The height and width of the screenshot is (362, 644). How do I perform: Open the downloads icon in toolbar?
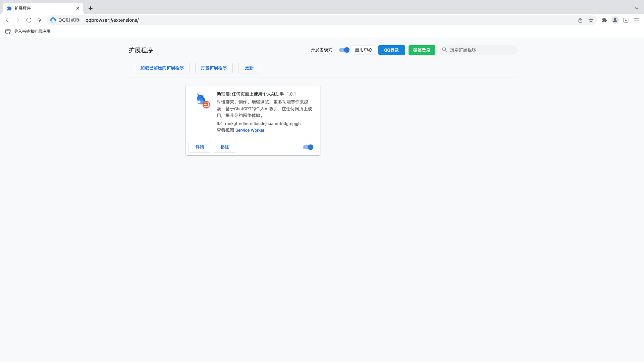point(626,20)
